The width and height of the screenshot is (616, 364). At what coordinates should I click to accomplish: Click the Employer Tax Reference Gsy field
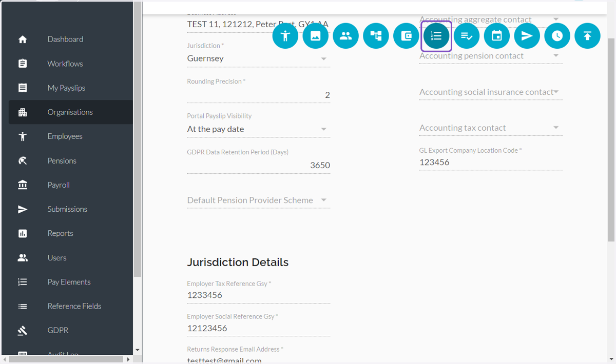pyautogui.click(x=258, y=295)
